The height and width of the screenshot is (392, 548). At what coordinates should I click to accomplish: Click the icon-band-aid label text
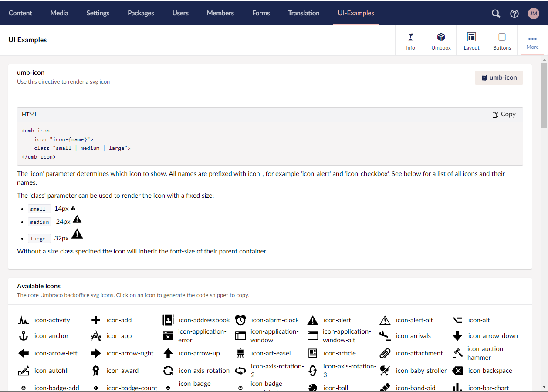click(x=416, y=388)
